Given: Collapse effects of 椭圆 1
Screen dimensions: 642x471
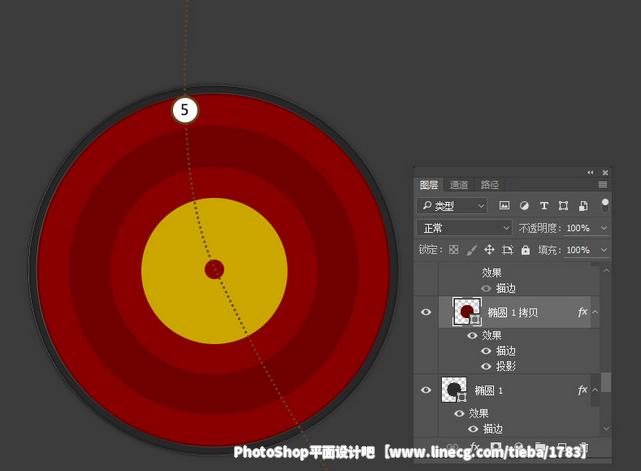Looking at the screenshot, I should pos(595,390).
